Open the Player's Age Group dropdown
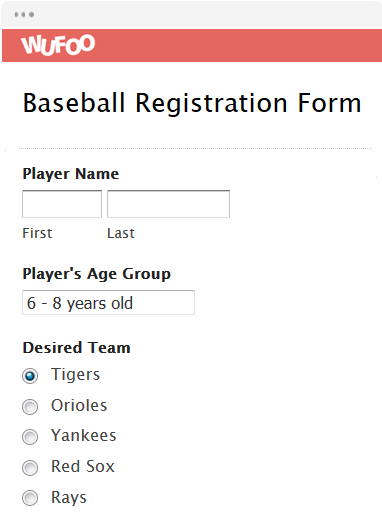The image size is (382, 527). pos(108,302)
